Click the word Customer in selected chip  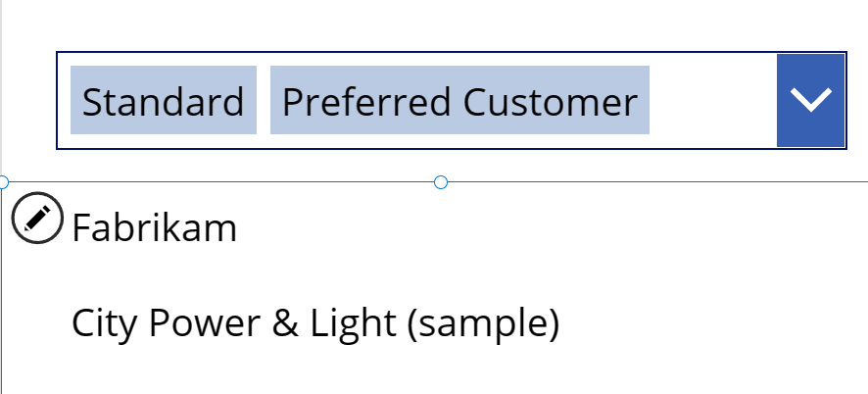coord(551,103)
